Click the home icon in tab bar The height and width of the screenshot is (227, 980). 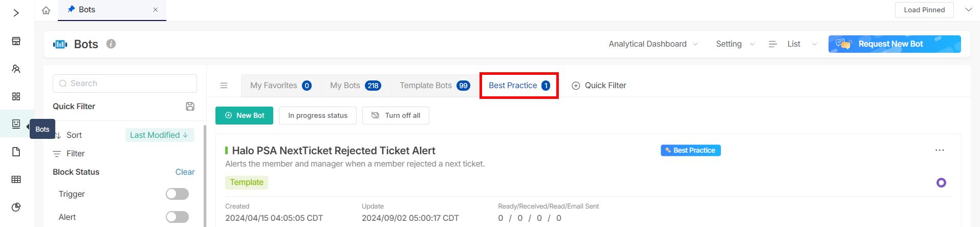click(46, 10)
